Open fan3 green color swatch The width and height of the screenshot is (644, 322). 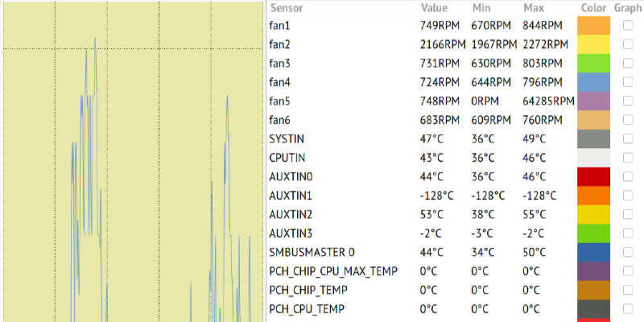[x=594, y=64]
